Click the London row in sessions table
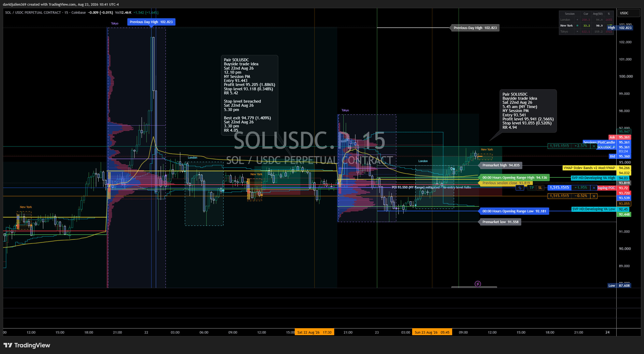Screen dimensions: 644x354 point(587,20)
